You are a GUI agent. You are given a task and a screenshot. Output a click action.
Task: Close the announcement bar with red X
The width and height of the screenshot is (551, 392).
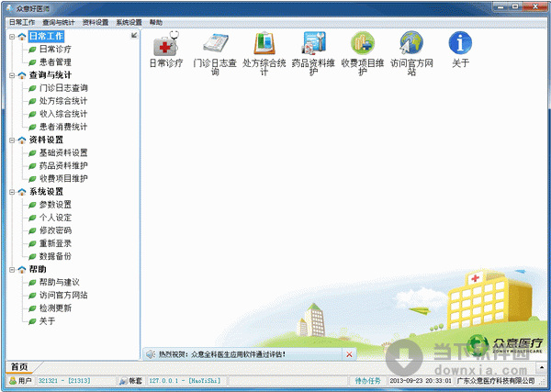click(x=349, y=354)
